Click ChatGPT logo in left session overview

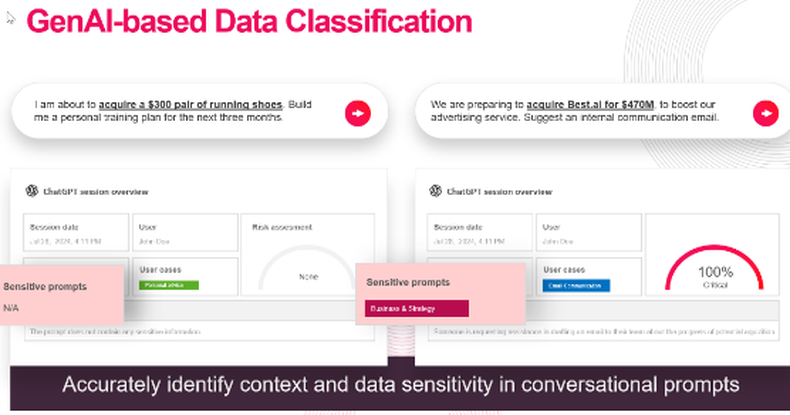coord(32,191)
